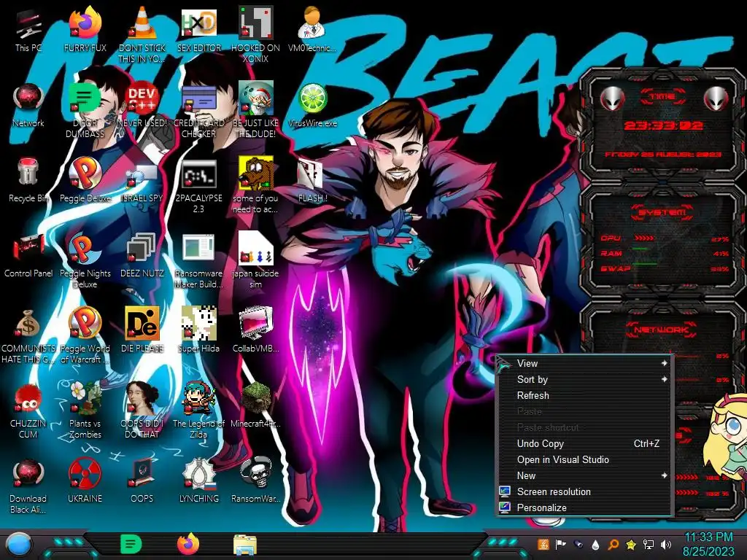
Task: Open the VM0Technic desktop icon
Action: [312, 29]
